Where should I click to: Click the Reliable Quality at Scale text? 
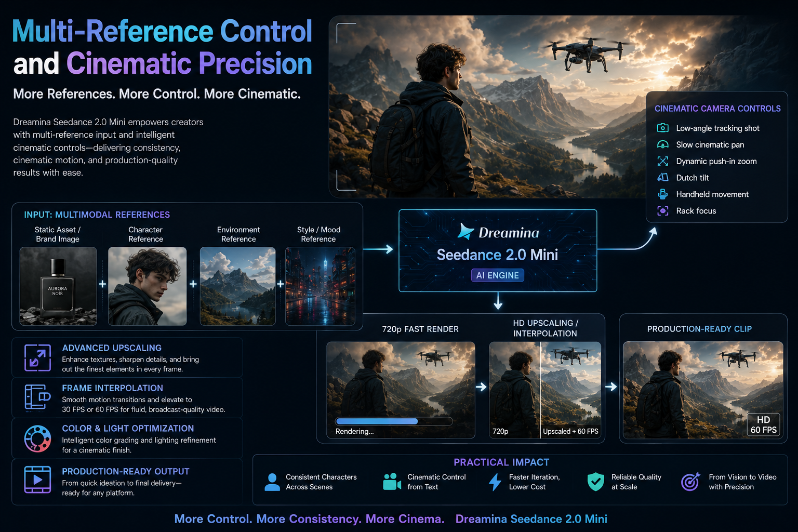point(636,482)
